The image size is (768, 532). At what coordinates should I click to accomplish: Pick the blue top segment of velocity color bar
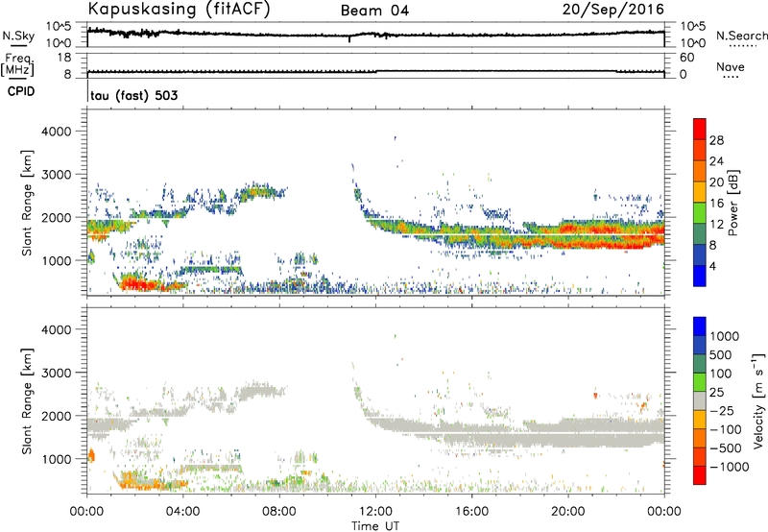coord(700,326)
